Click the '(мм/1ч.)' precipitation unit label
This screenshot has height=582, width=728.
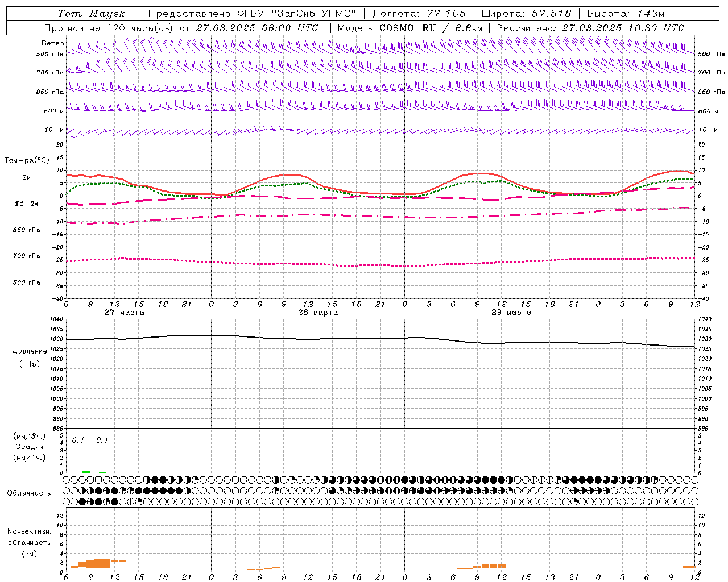[30, 458]
